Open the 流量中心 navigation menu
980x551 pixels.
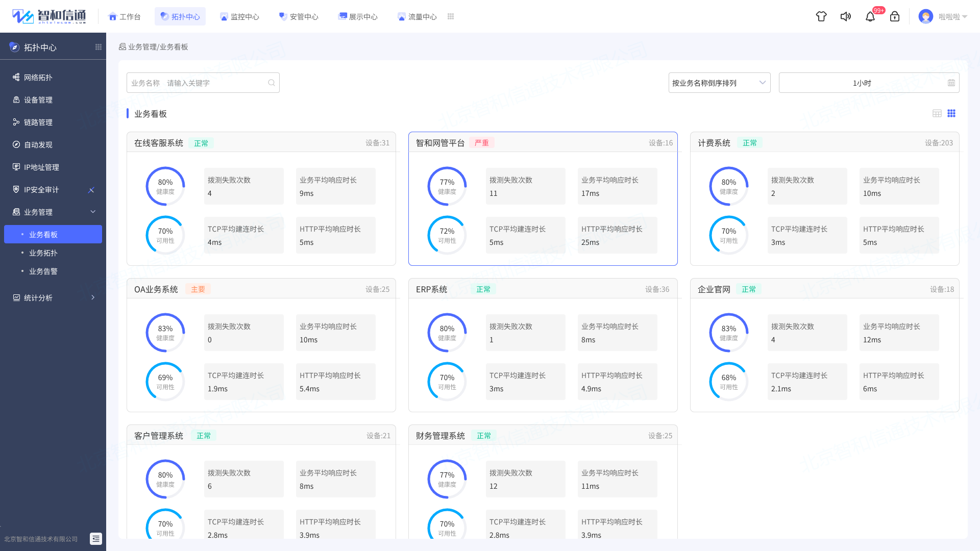[417, 16]
